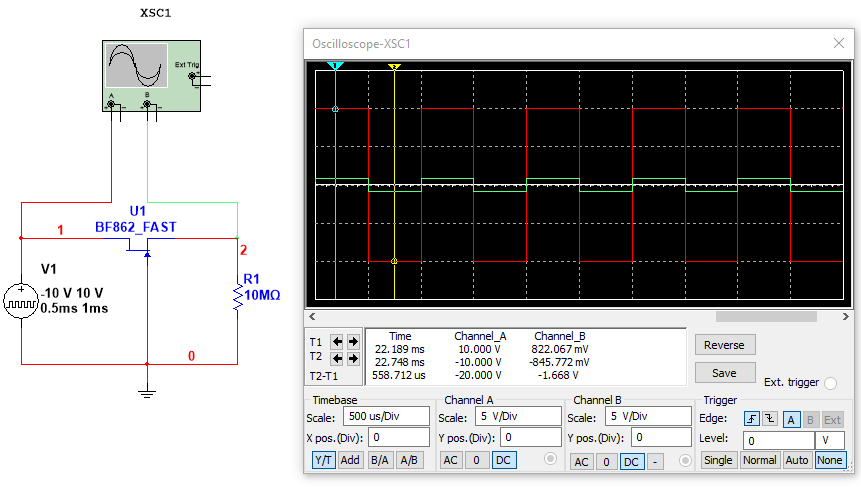861x487 pixels.
Task: Click Channel A Y pos. field
Action: (x=530, y=438)
